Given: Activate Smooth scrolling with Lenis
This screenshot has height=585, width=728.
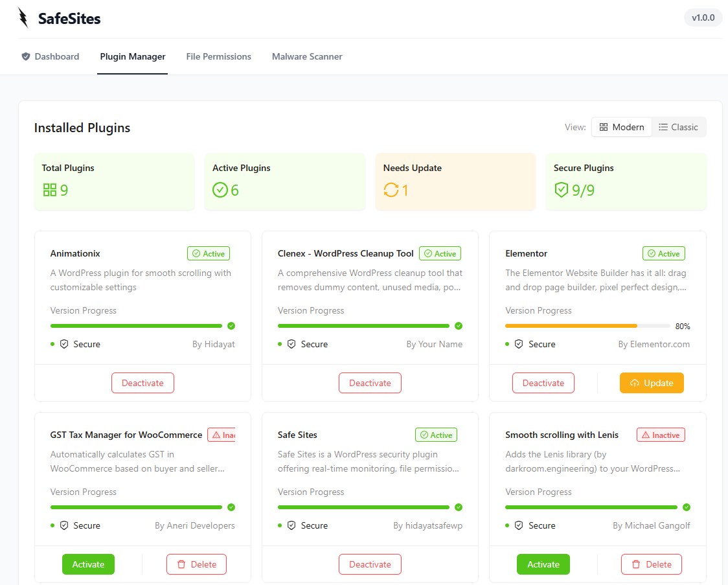Looking at the screenshot, I should coord(543,564).
